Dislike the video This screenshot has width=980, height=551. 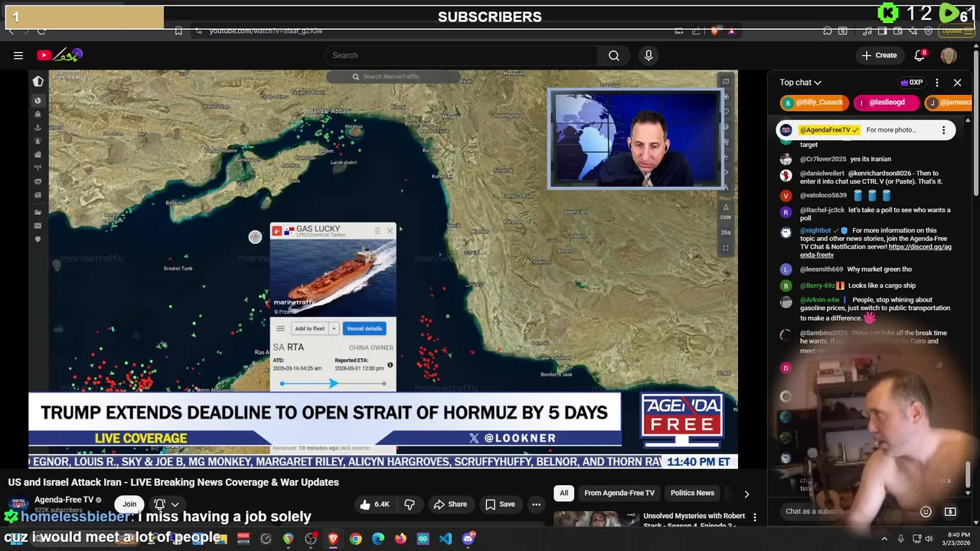pos(410,504)
